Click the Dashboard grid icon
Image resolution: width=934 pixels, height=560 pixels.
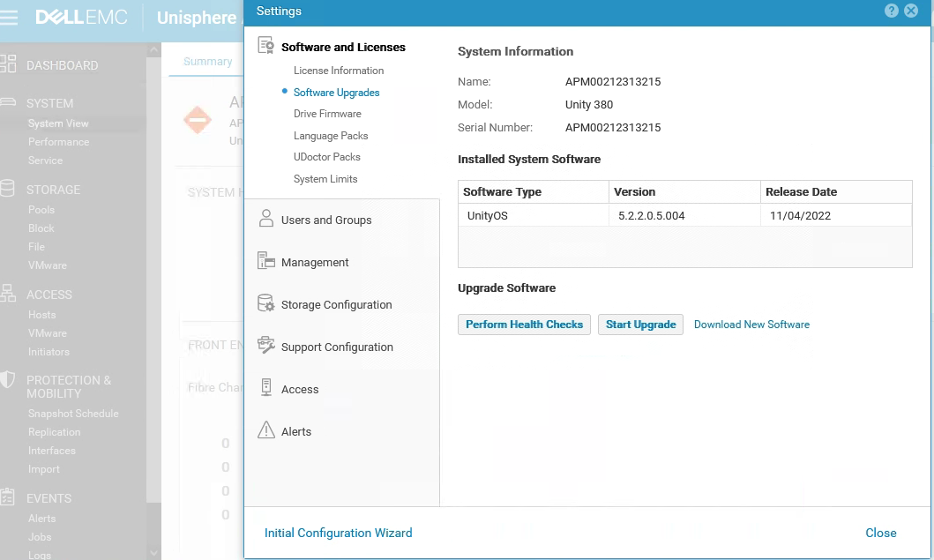(8, 63)
